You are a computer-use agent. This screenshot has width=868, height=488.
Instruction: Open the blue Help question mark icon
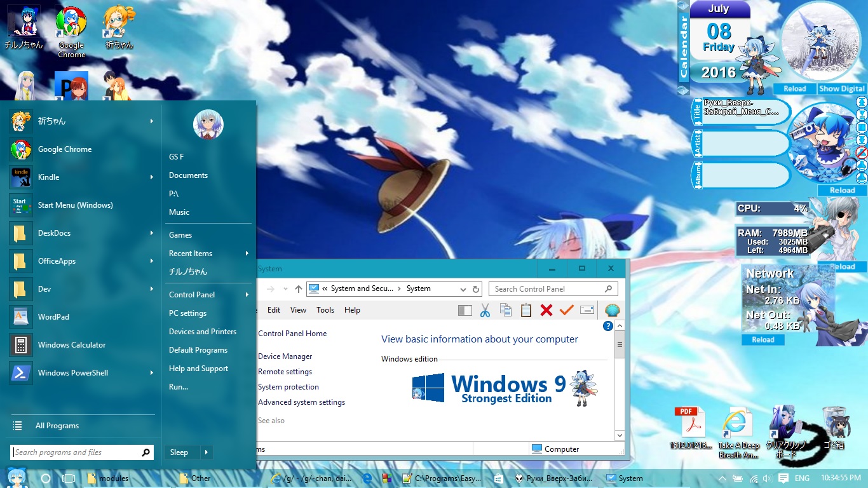[x=608, y=326]
